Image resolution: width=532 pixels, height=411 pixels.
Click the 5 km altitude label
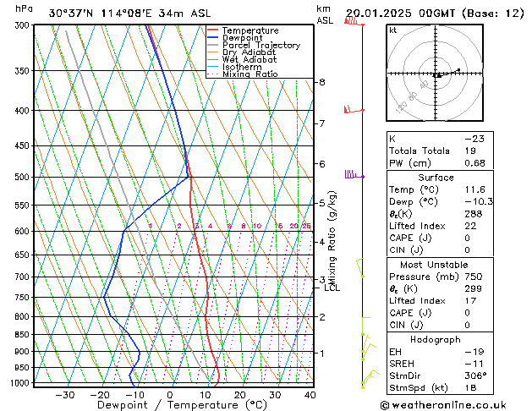click(321, 203)
